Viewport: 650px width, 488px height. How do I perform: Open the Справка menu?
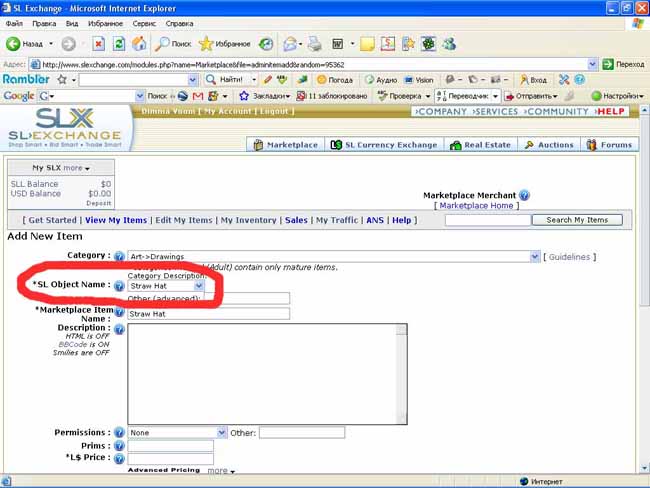[x=179, y=24]
